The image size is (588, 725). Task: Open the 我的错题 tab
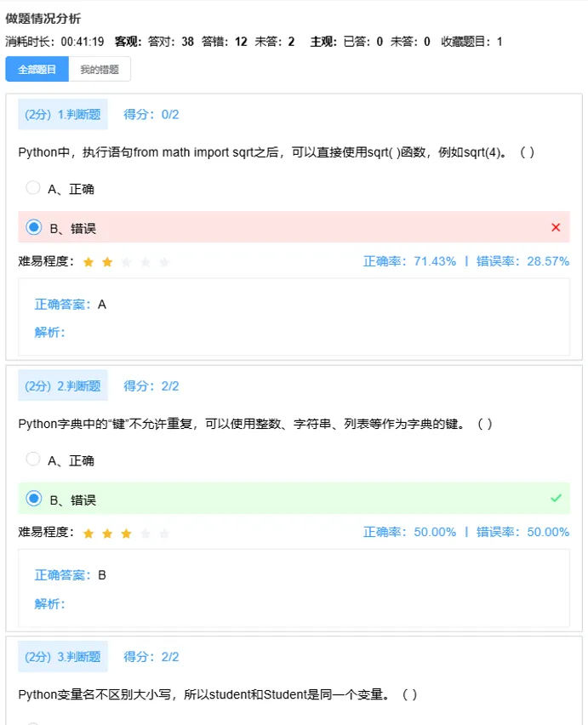click(100, 70)
